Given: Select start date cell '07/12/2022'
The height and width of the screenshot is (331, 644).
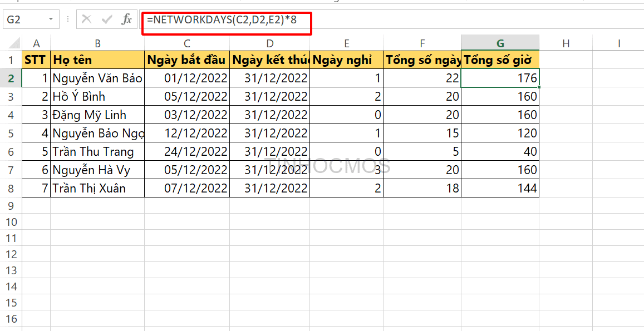Looking at the screenshot, I should click(x=187, y=188).
